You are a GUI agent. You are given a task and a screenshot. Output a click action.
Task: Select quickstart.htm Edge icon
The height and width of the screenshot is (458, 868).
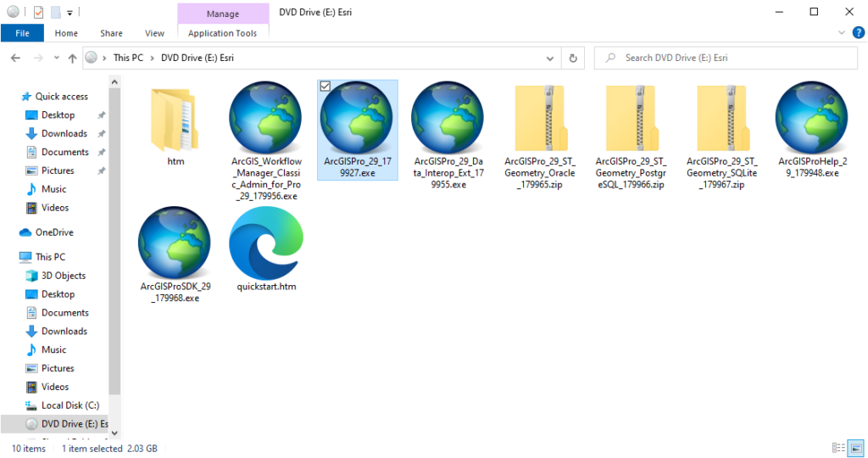tap(266, 243)
